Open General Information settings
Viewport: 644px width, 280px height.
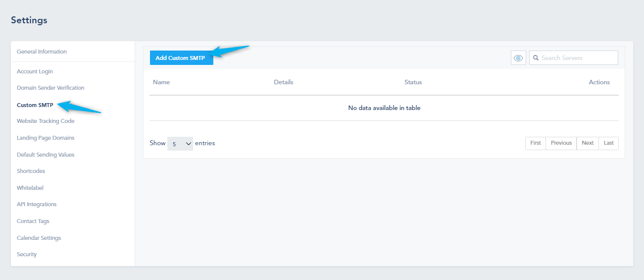click(42, 52)
